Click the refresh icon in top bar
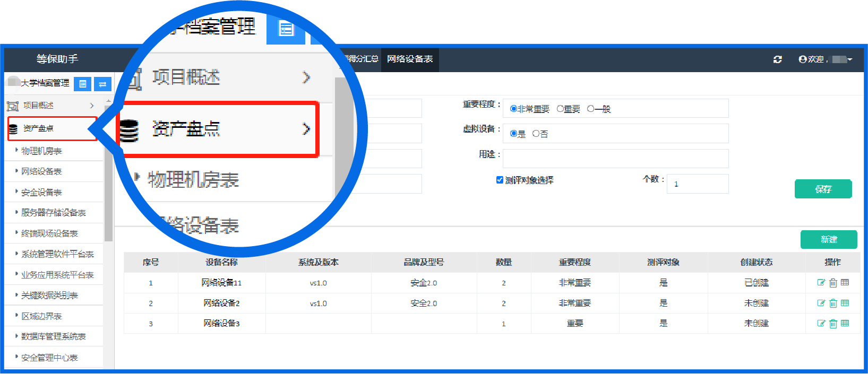 click(x=778, y=59)
